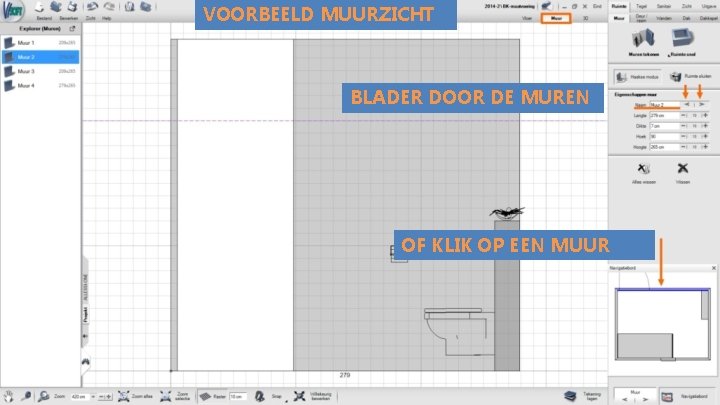Increase Lengte with its plus button
The width and height of the screenshot is (720, 405).
705,115
